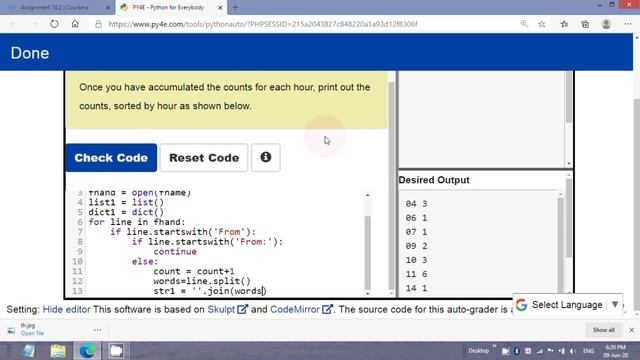The width and height of the screenshot is (640, 360).
Task: Open browser settings and more menu
Action: (x=628, y=24)
